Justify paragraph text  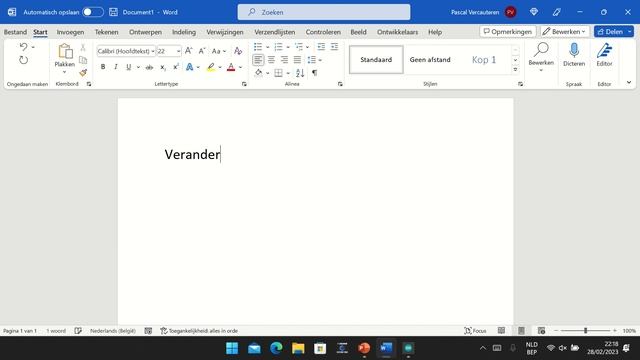tap(297, 60)
